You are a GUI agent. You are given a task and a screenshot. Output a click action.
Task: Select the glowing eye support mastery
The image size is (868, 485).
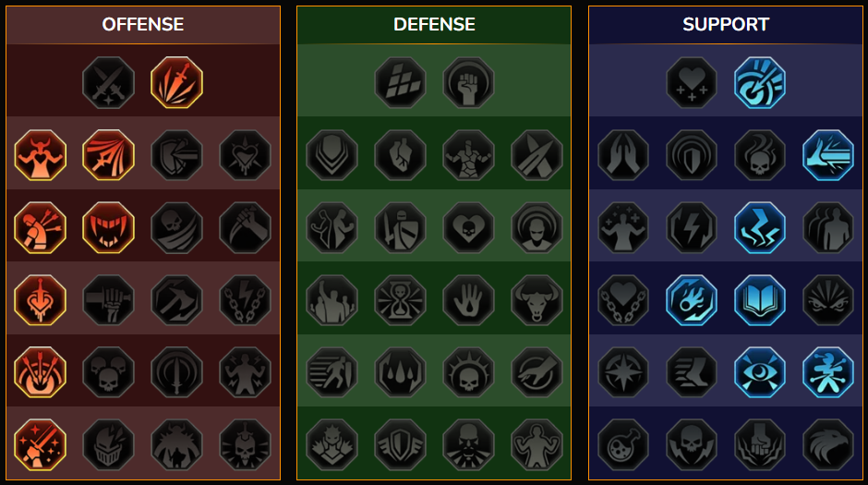click(x=760, y=372)
